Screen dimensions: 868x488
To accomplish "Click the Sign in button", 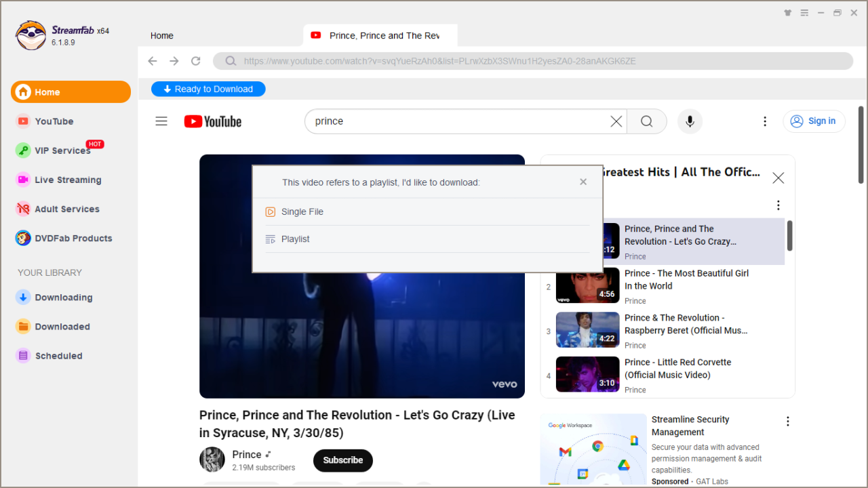I will (x=814, y=121).
